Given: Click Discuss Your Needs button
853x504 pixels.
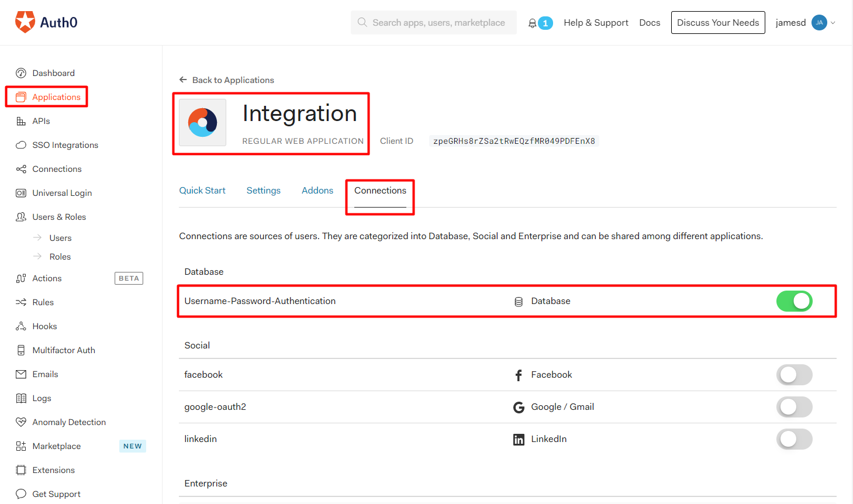Looking at the screenshot, I should (x=718, y=23).
